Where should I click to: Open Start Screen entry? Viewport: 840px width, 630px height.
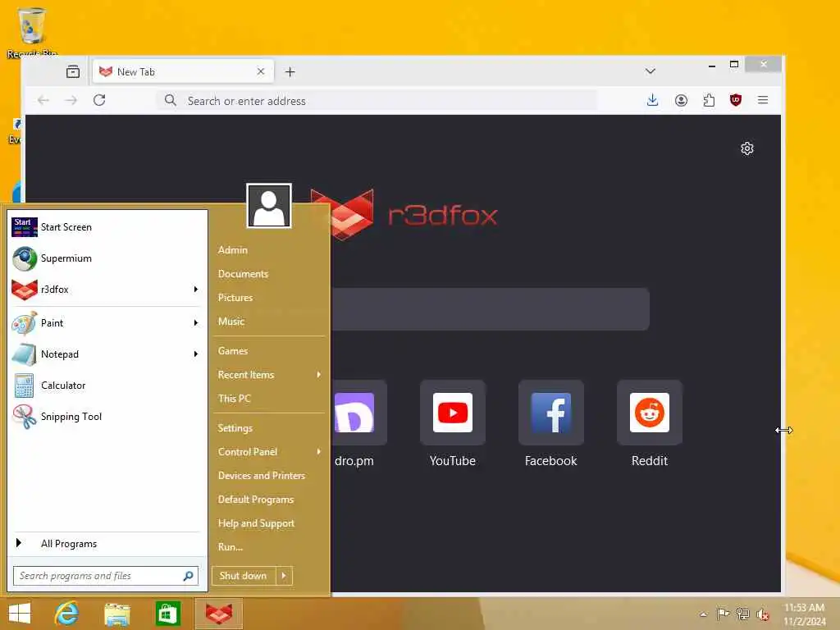(106, 227)
